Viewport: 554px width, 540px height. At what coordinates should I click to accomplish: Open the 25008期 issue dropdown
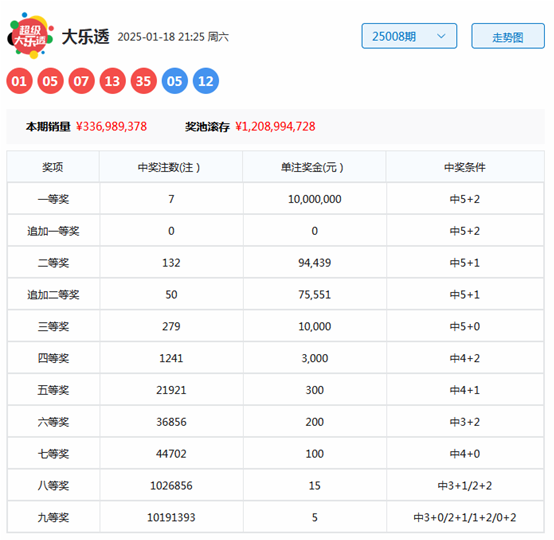(409, 36)
